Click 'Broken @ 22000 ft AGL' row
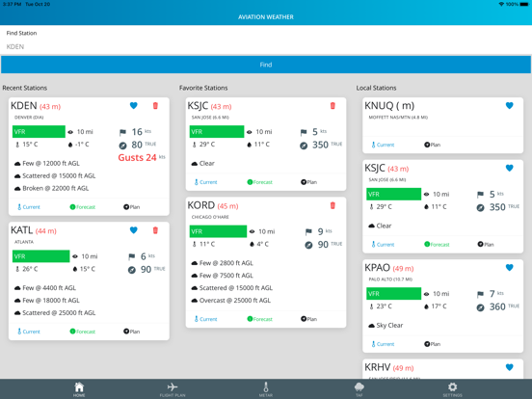This screenshot has height=399, width=532. (52, 188)
